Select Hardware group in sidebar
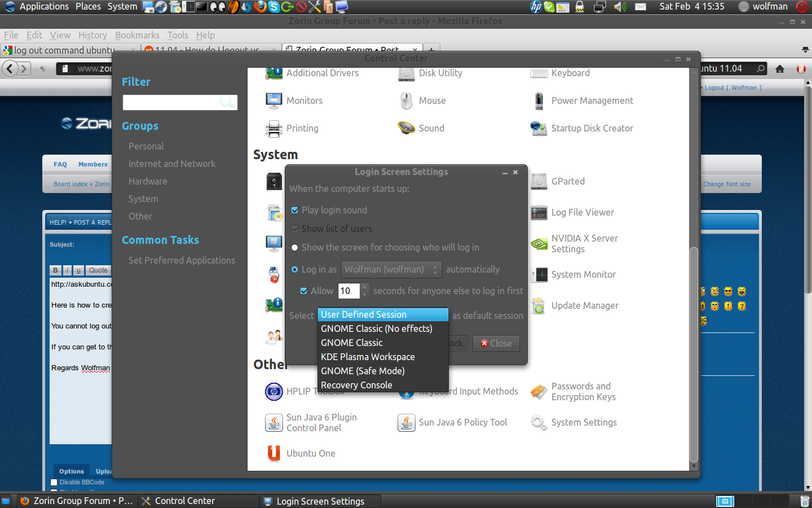The width and height of the screenshot is (812, 508). coord(148,181)
